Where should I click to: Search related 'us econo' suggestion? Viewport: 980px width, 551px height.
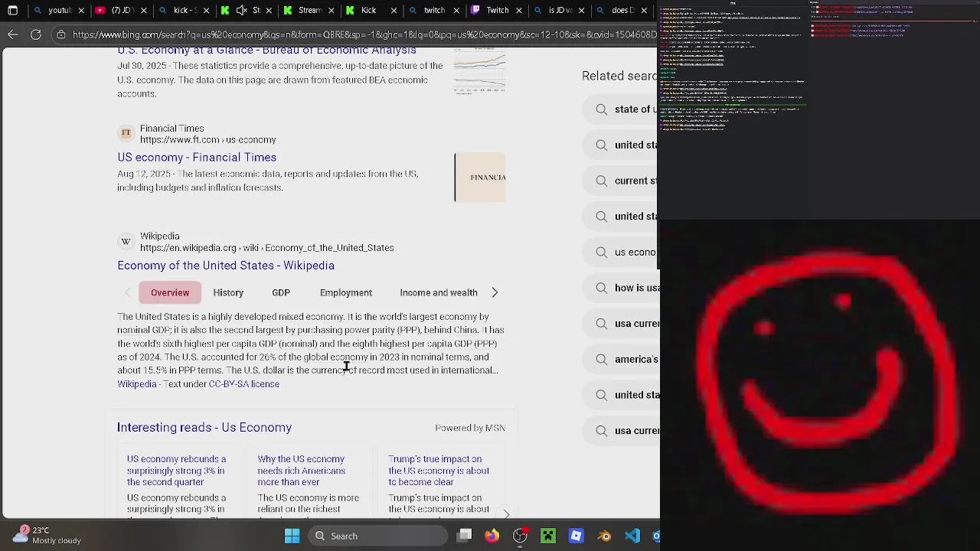(x=621, y=252)
